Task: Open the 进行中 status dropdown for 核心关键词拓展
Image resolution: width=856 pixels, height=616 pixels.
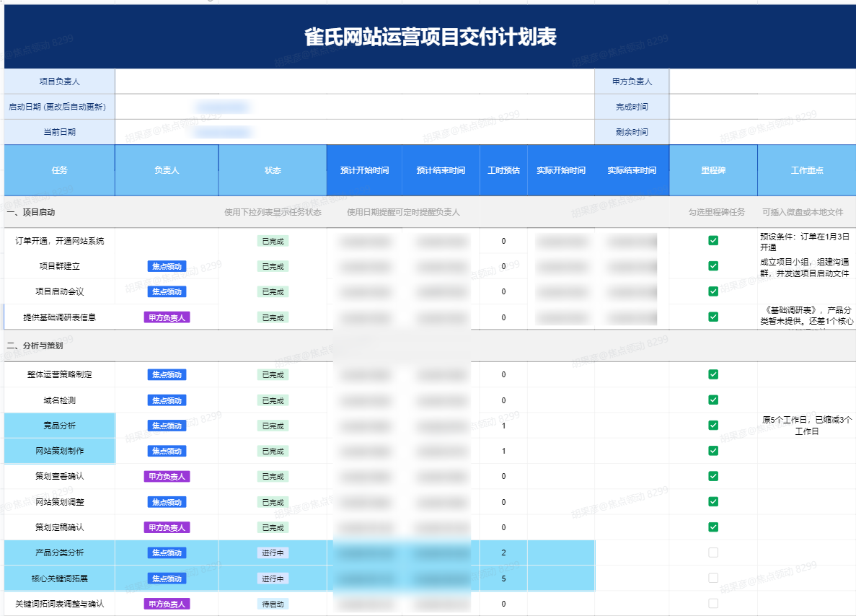Action: coord(271,578)
